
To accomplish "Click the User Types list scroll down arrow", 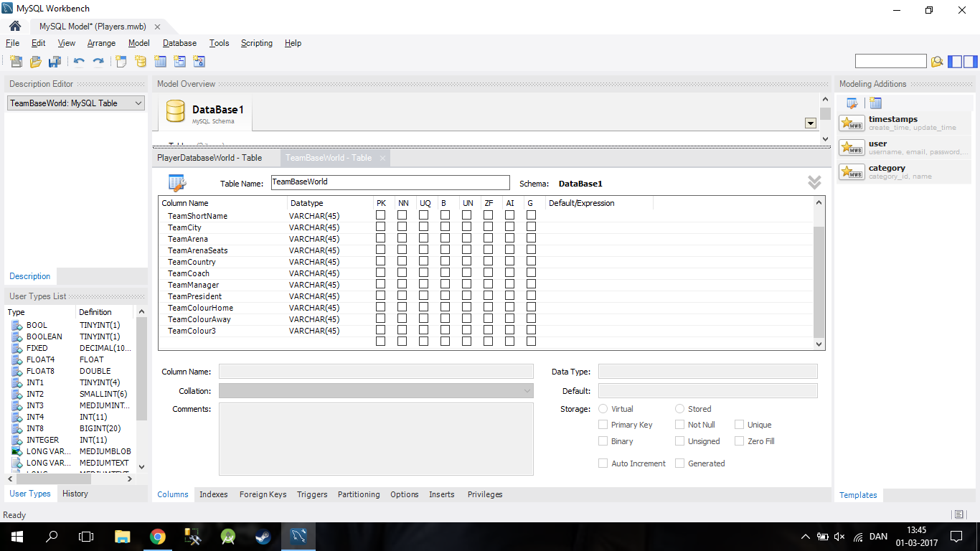I will [x=141, y=466].
